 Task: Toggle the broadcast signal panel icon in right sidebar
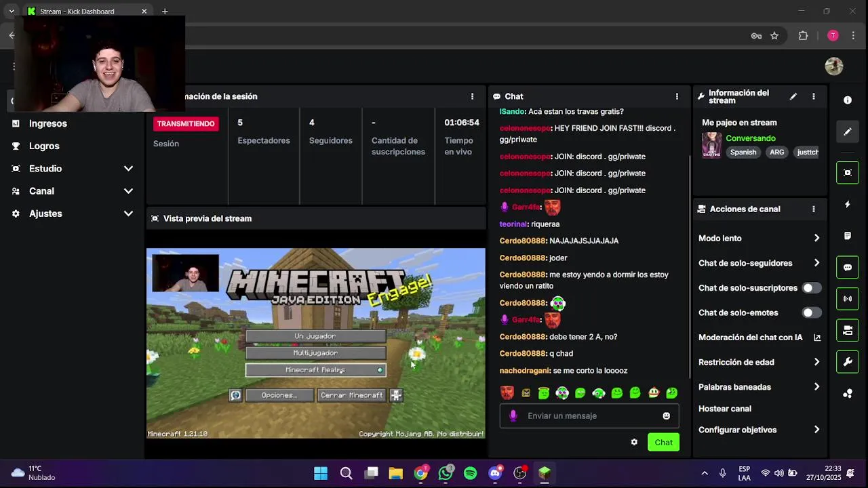pyautogui.click(x=848, y=299)
